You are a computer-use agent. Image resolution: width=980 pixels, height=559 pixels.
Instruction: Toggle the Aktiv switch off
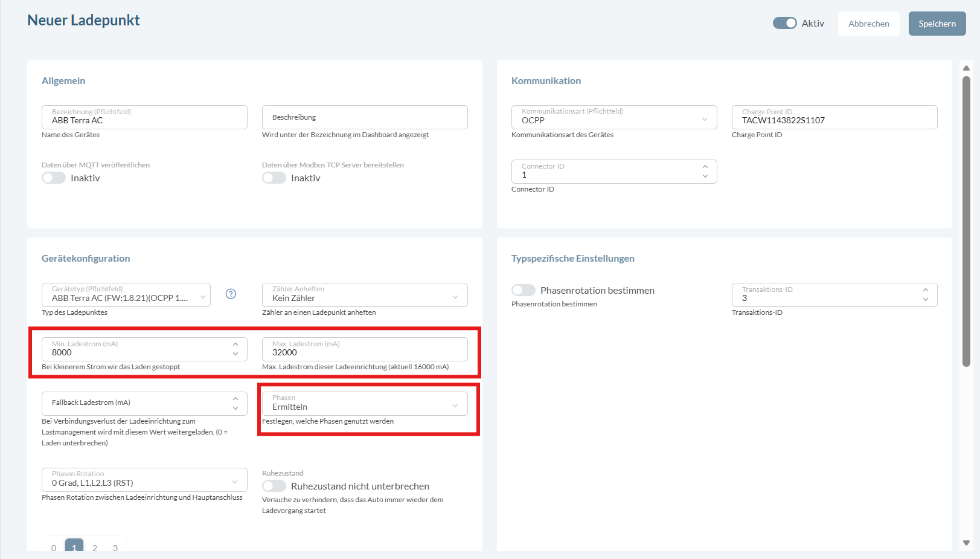[784, 23]
